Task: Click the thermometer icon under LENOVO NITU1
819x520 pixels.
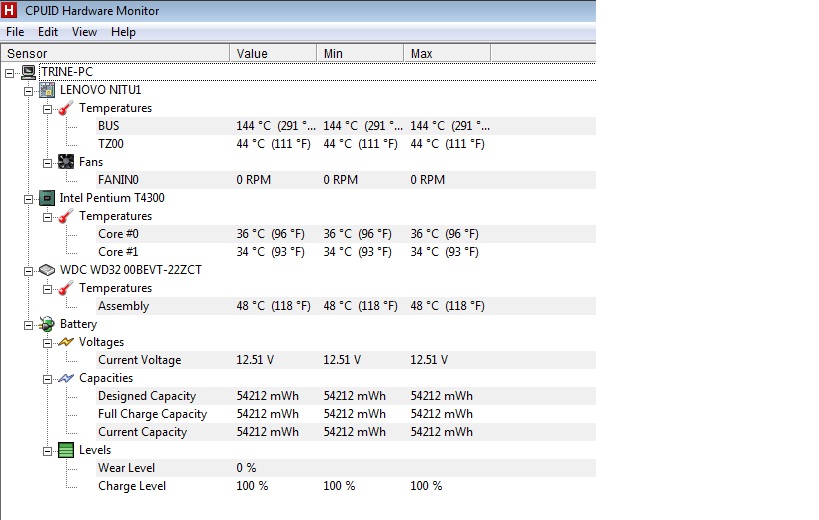Action: click(66, 108)
